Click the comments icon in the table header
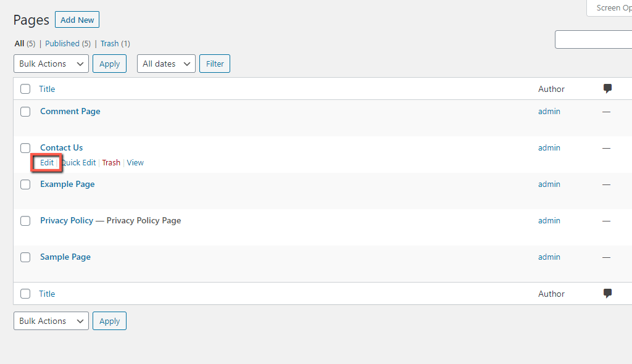This screenshot has height=364, width=632. (x=607, y=89)
